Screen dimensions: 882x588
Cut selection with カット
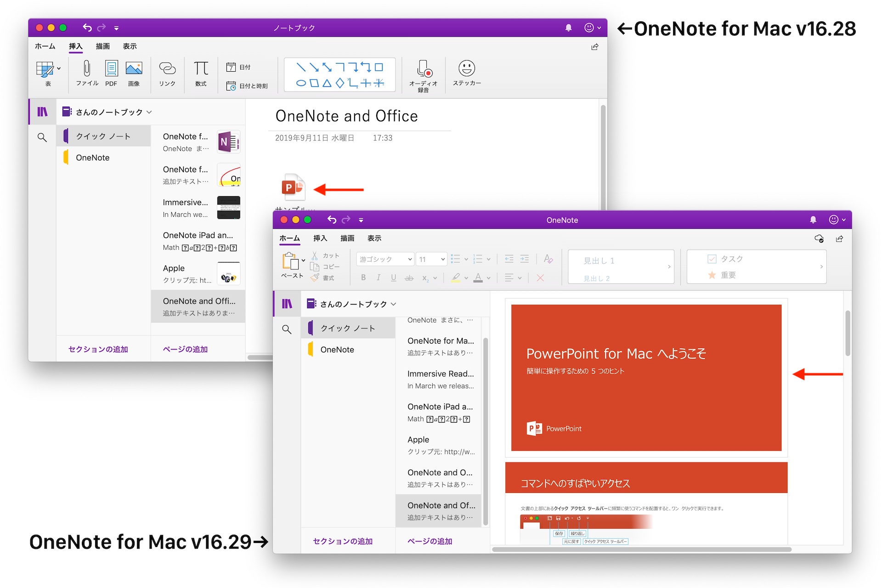click(325, 255)
